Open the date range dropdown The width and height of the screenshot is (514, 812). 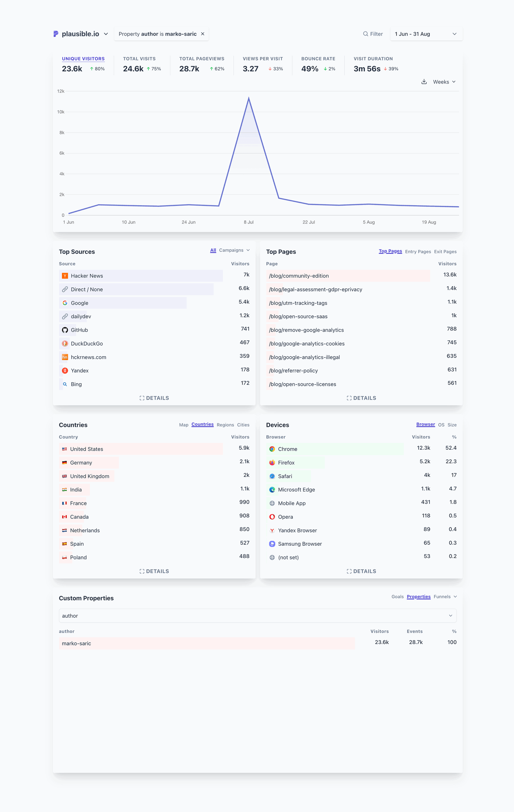(x=426, y=34)
